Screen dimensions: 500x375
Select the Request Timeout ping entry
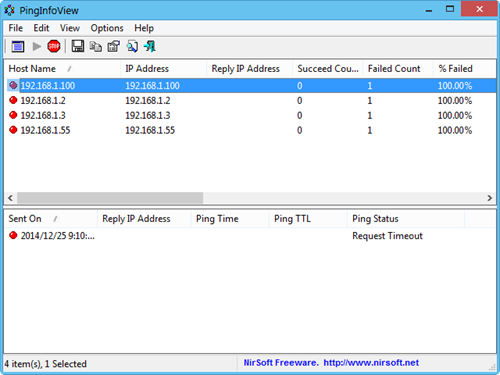point(250,236)
